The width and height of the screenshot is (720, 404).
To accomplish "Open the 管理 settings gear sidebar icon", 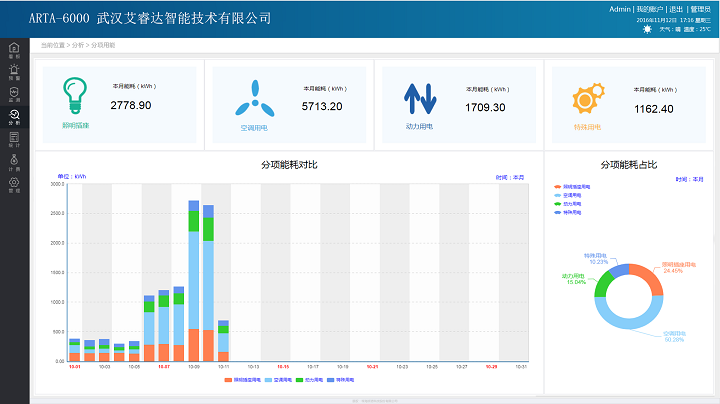I will [14, 184].
